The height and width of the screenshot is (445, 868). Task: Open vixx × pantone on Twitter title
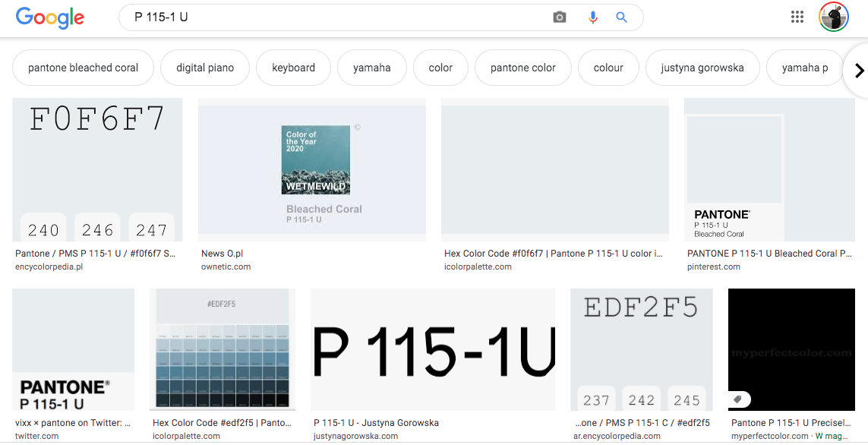73,423
